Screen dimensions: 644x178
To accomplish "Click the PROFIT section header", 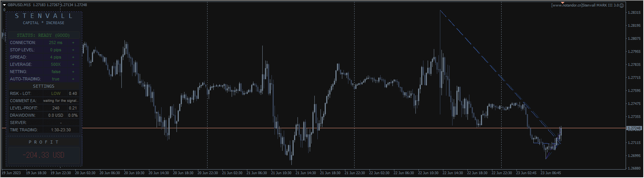I will (x=44, y=142).
